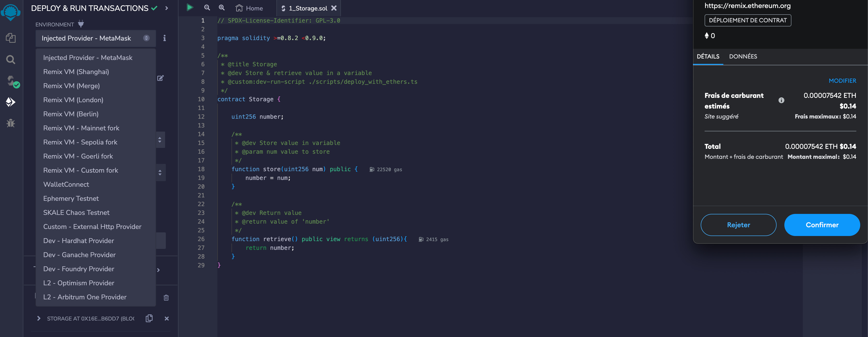Click the Confirmer button
Viewport: 868px width, 337px height.
click(x=822, y=225)
